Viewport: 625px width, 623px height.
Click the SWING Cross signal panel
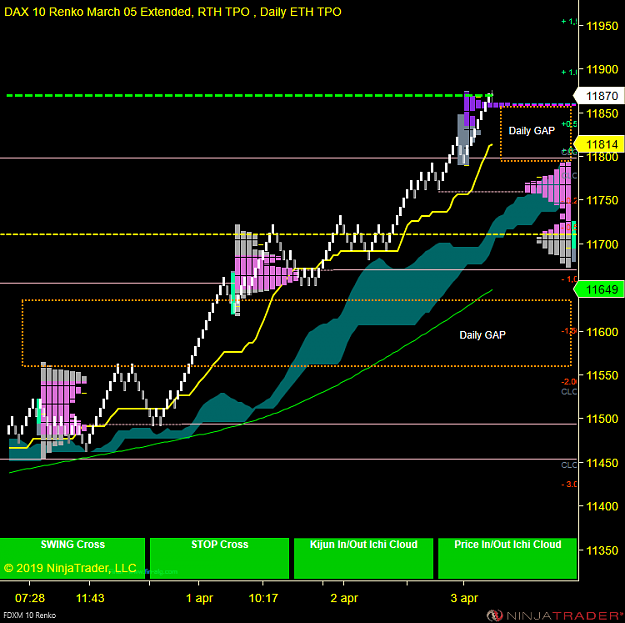click(x=72, y=558)
